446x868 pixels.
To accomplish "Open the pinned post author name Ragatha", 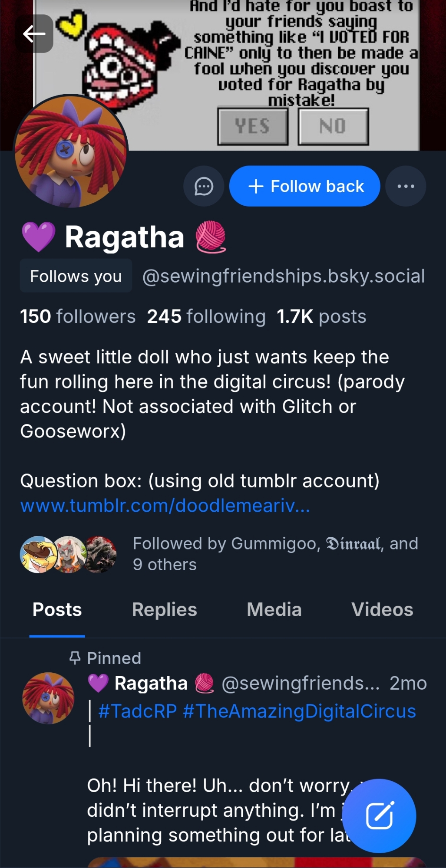I will click(x=151, y=683).
